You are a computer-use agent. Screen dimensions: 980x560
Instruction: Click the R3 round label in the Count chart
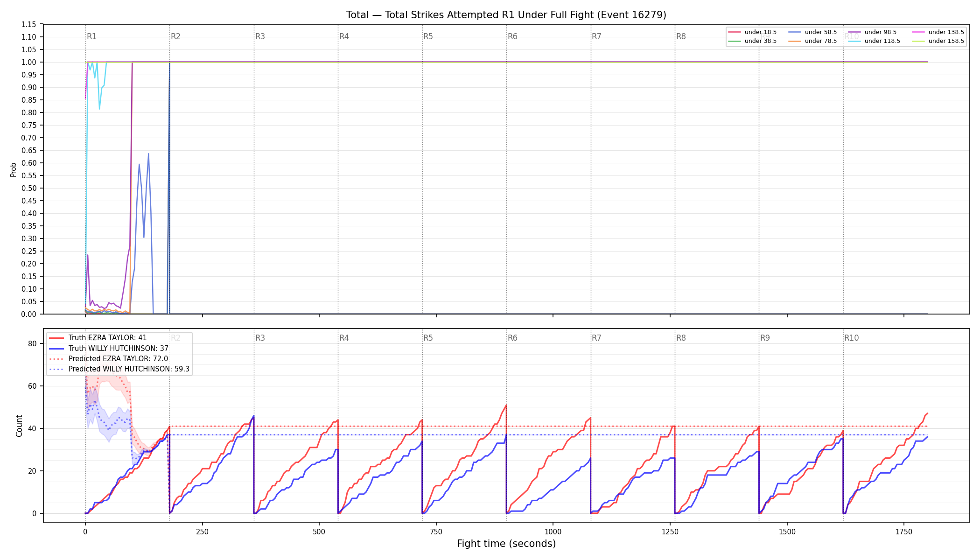260,338
